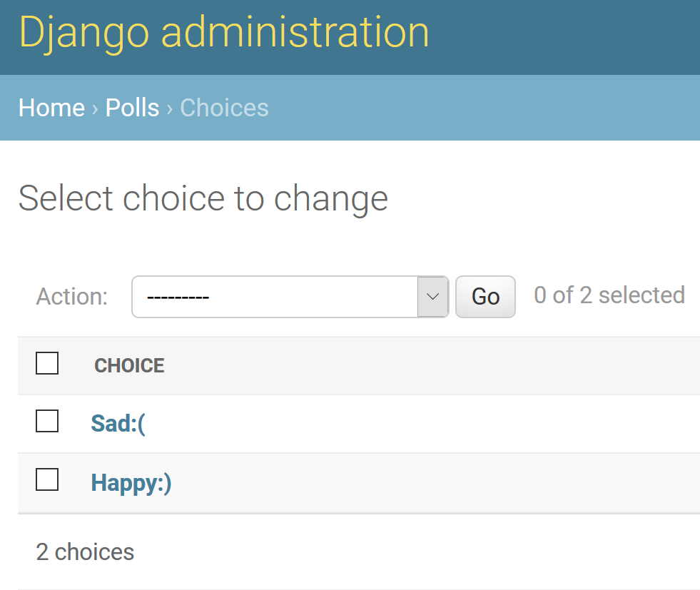Screen dimensions: 700x590
Task: Click the dashed placeholder text in the Action box
Action: point(178,297)
